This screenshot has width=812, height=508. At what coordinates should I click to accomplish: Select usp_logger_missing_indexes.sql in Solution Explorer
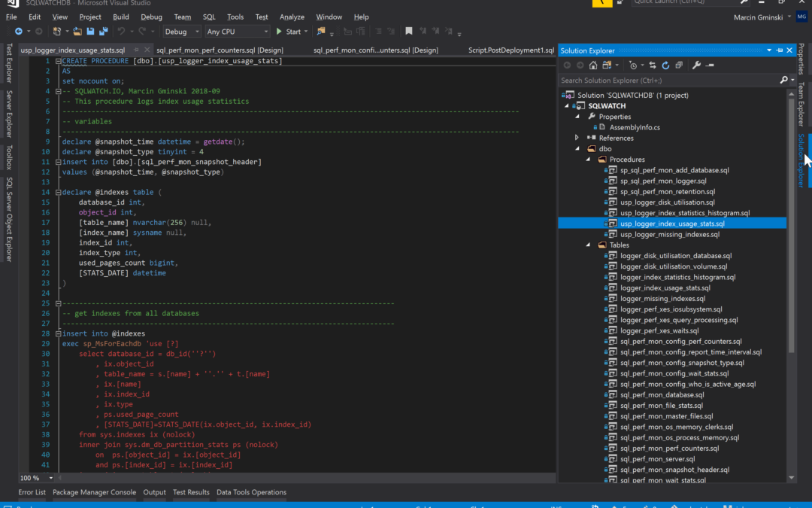671,234
